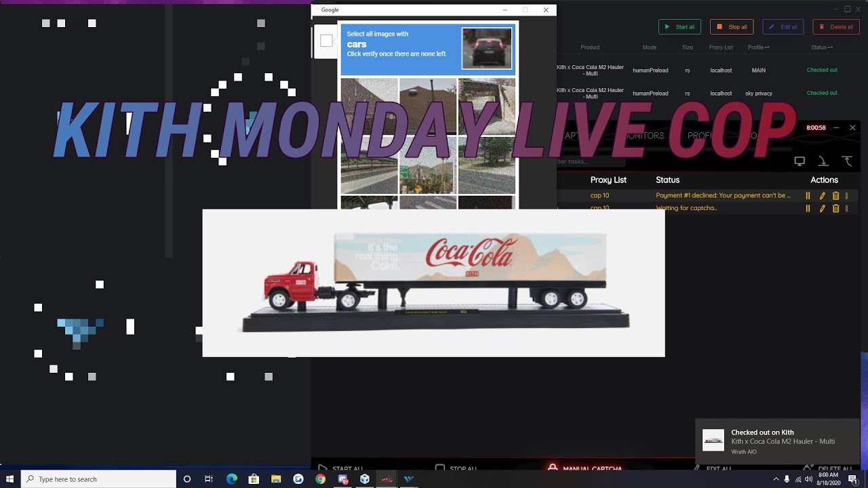
Task: Expand the hidden system tray icons
Action: (776, 479)
